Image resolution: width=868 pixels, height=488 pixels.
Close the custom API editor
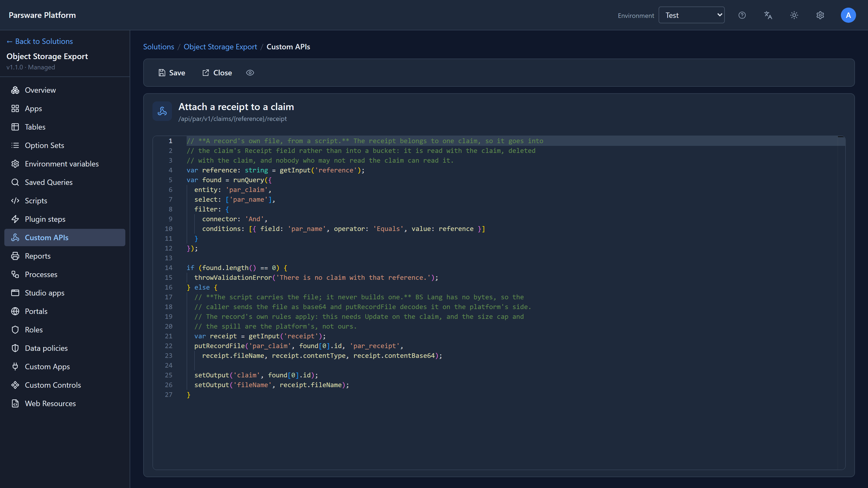pyautogui.click(x=217, y=73)
